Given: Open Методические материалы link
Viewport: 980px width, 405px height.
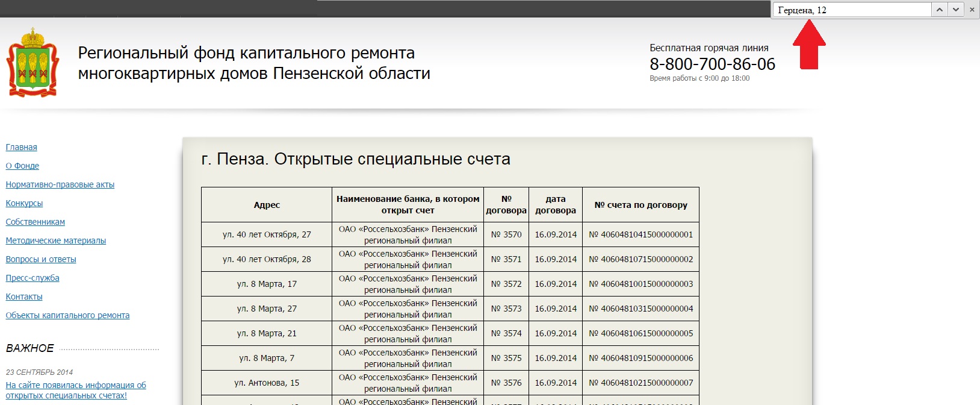Looking at the screenshot, I should 56,240.
